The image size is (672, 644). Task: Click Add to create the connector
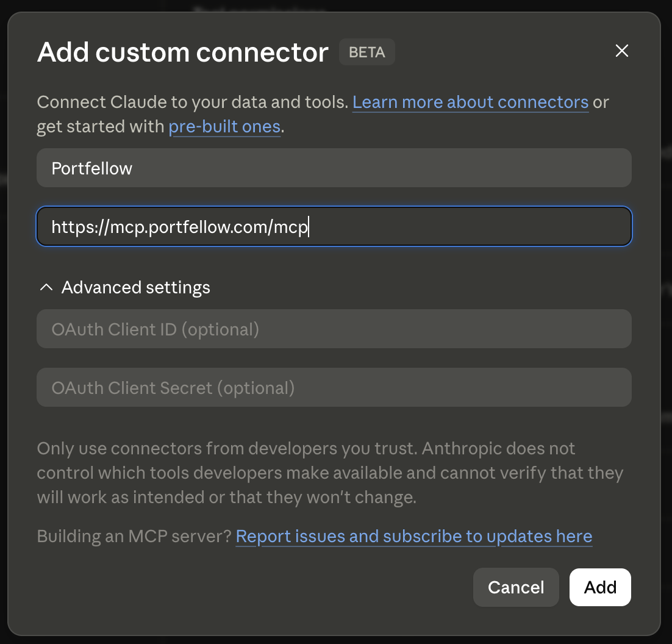tap(600, 587)
